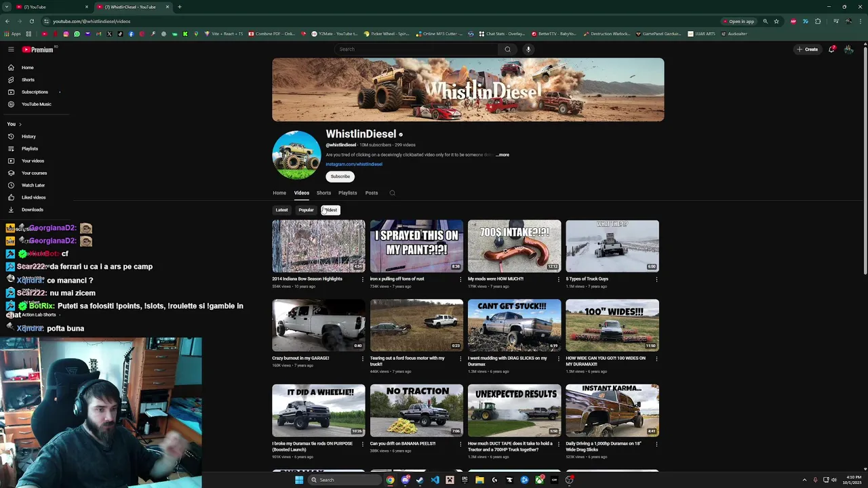Viewport: 868px width, 488px height.
Task: Open Watch Later in the sidebar
Action: 33,185
